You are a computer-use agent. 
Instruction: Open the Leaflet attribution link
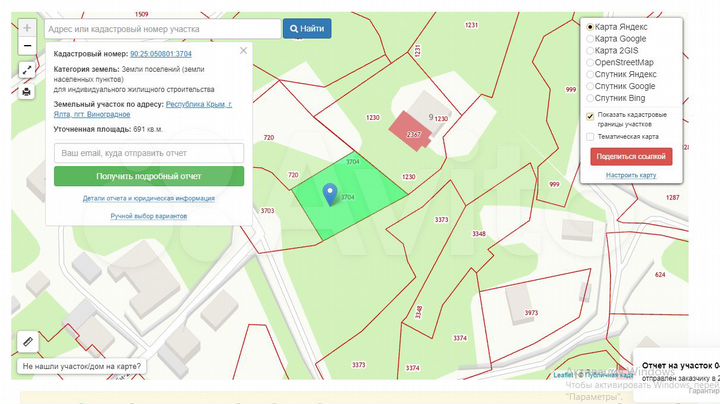(563, 375)
